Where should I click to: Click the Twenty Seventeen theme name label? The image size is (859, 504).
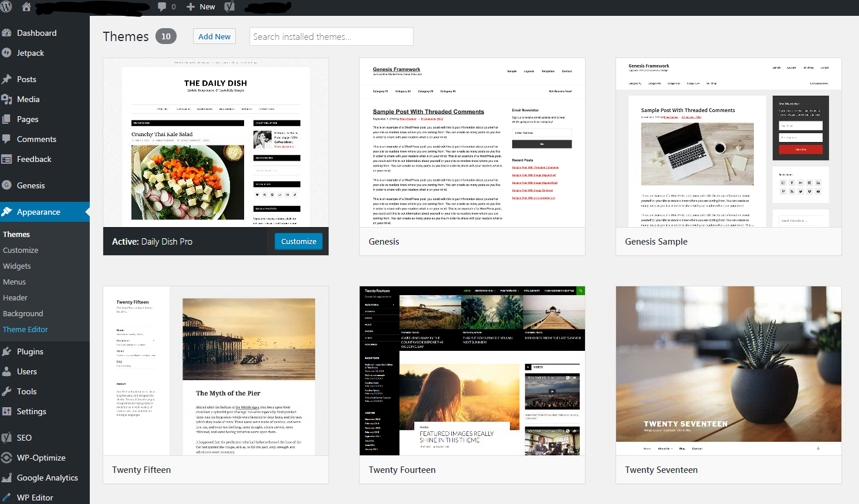(661, 470)
